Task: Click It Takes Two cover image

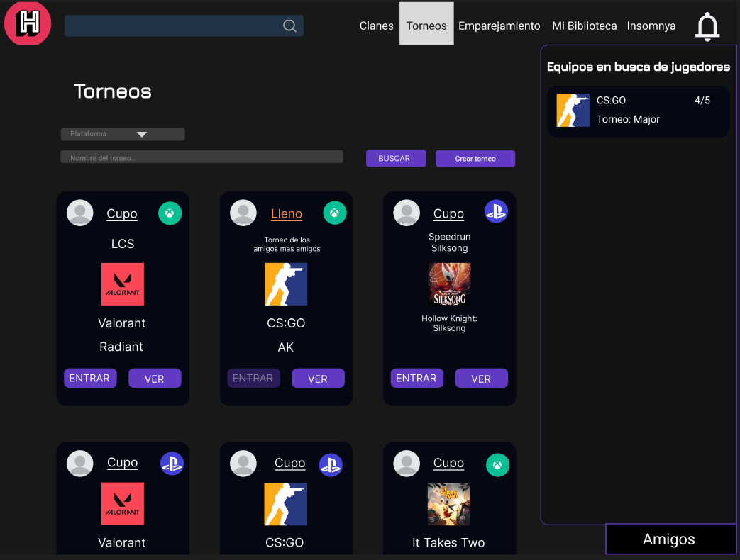Action: pyautogui.click(x=449, y=504)
